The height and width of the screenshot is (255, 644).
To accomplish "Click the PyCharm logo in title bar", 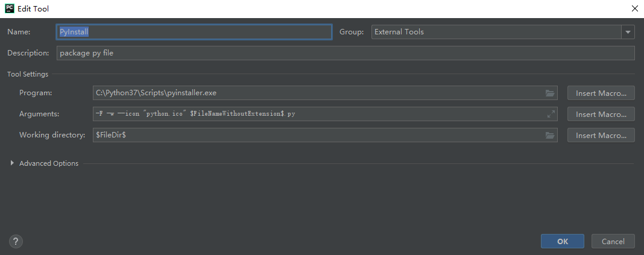I will point(10,8).
